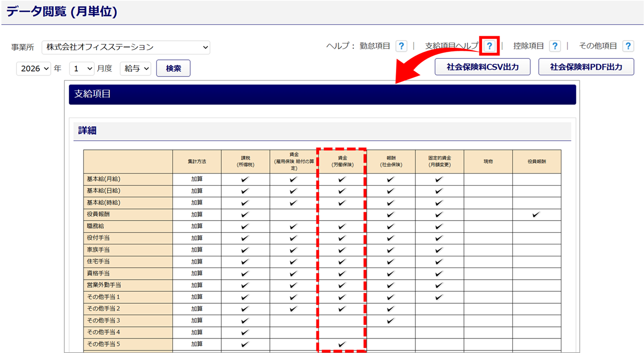Click the 支給項目ヘルプ question mark icon

click(489, 46)
